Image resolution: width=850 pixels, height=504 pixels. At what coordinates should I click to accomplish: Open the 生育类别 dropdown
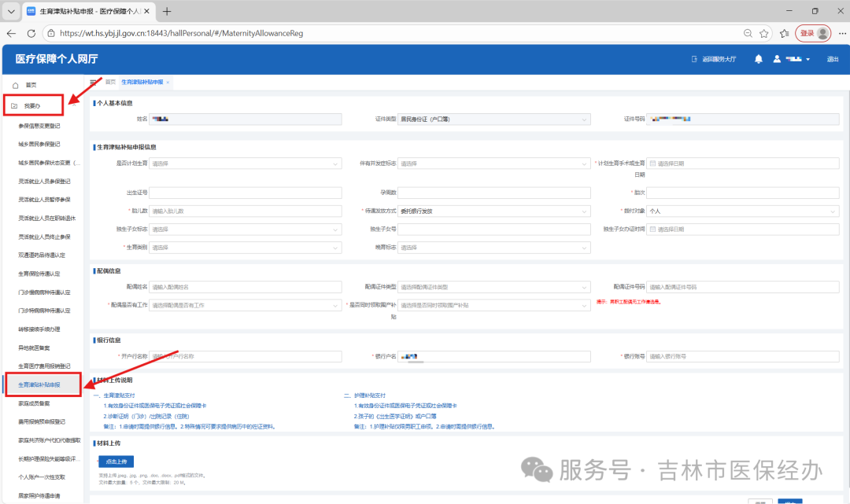pyautogui.click(x=245, y=248)
